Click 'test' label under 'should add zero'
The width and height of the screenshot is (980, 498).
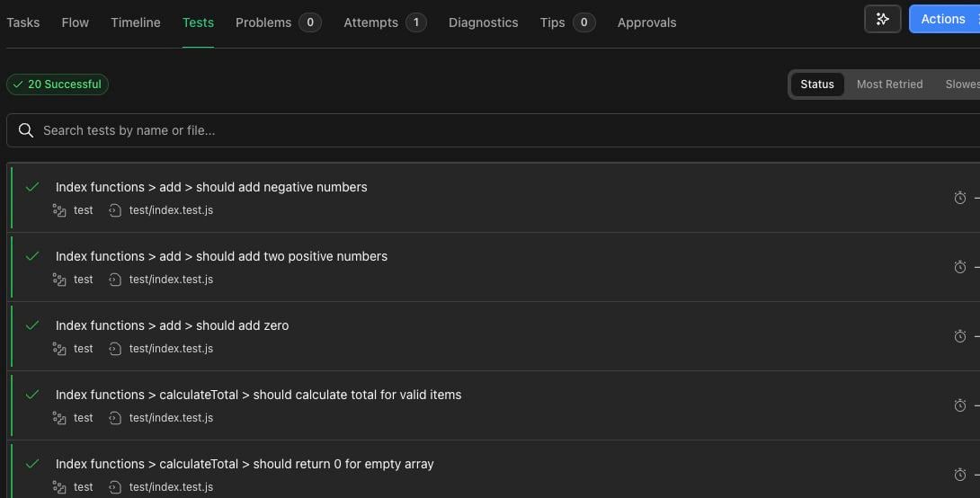click(83, 350)
